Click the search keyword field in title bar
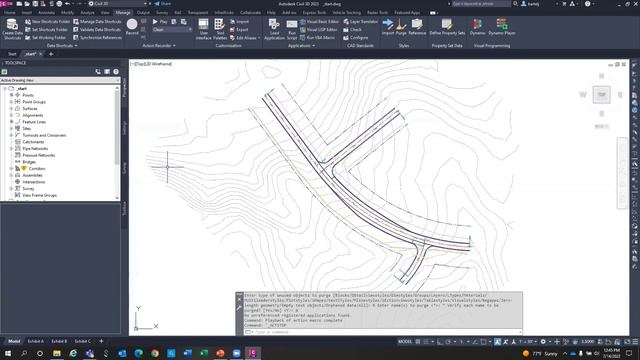The width and height of the screenshot is (640, 360). [481, 4]
